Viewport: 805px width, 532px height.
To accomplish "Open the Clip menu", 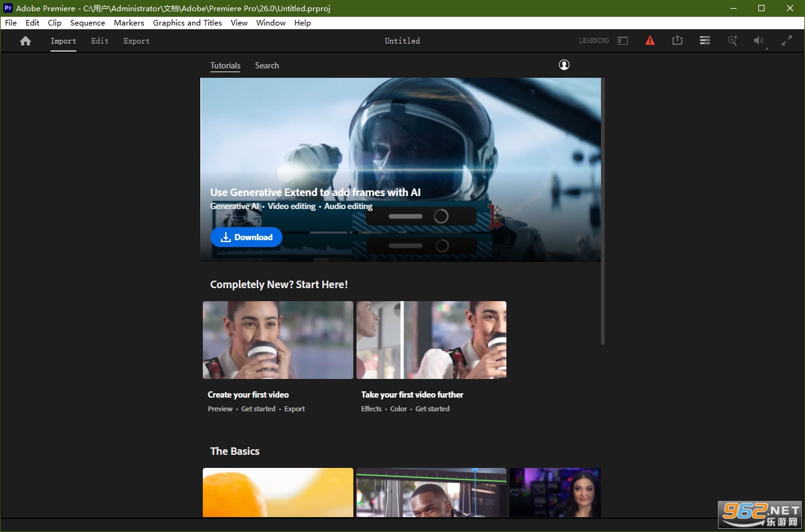I will pos(55,22).
